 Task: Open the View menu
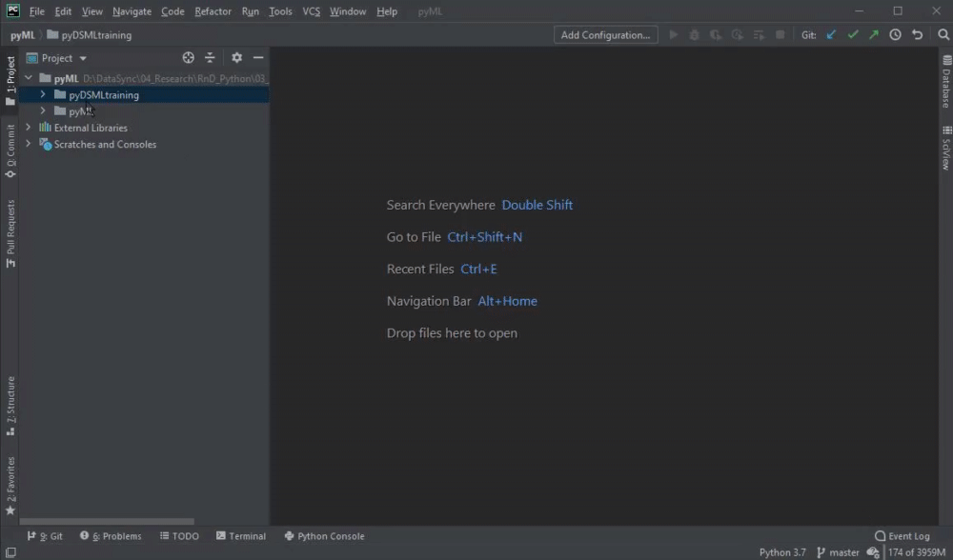point(91,10)
